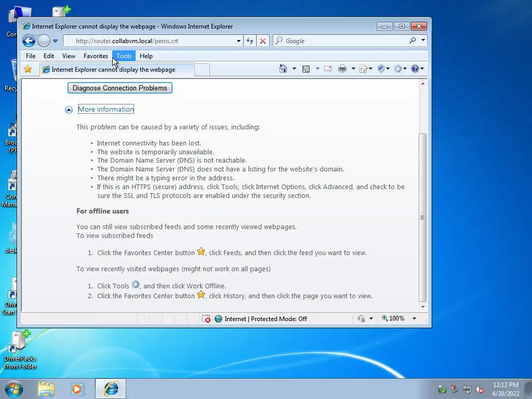Start search with the magnifier icon

click(x=413, y=41)
